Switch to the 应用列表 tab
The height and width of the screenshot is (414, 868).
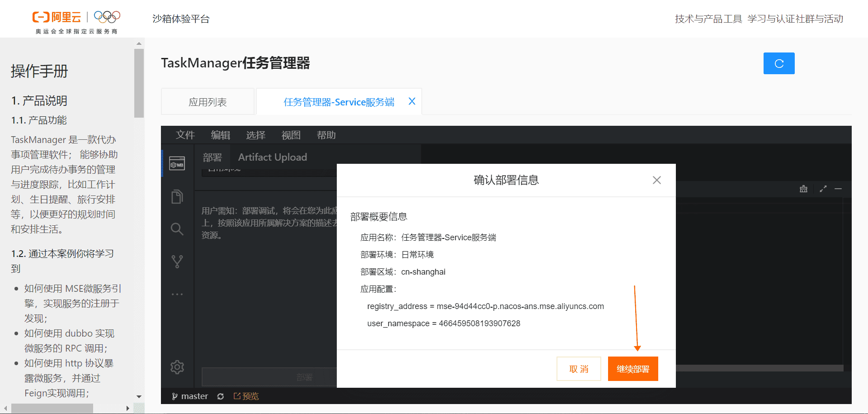pos(208,101)
